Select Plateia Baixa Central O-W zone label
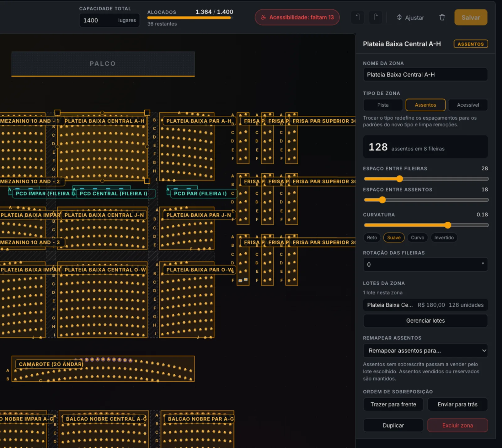 point(105,270)
